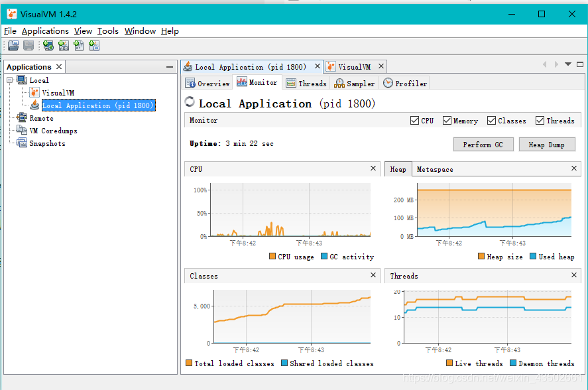Click the Add Remote Host toolbar icon

48,46
